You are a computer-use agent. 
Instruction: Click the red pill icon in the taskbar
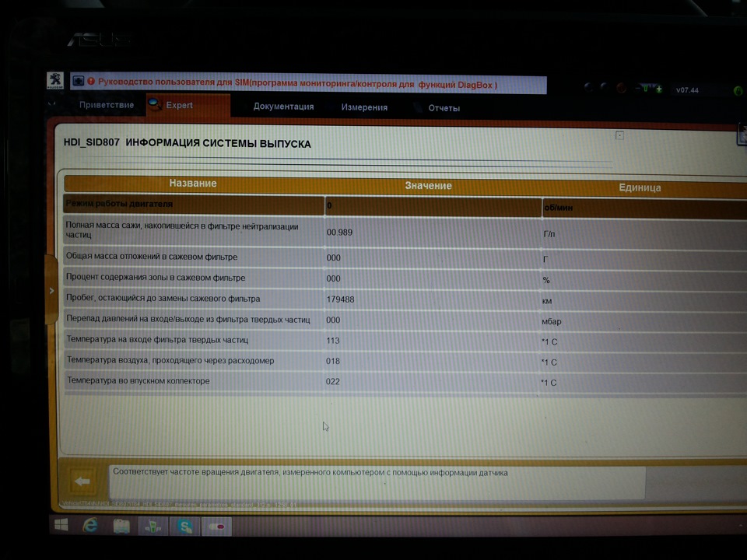217,527
